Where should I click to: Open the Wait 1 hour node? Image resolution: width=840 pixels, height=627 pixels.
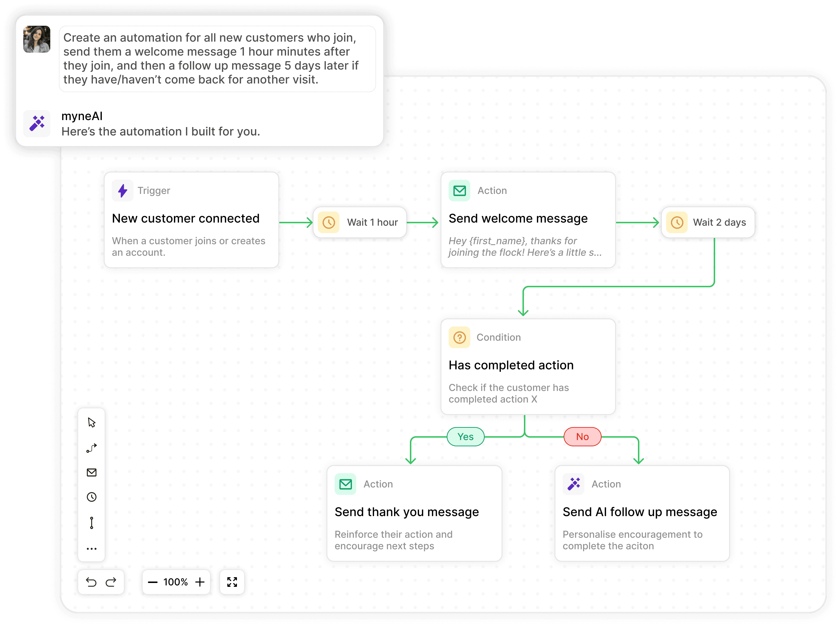[x=360, y=222]
